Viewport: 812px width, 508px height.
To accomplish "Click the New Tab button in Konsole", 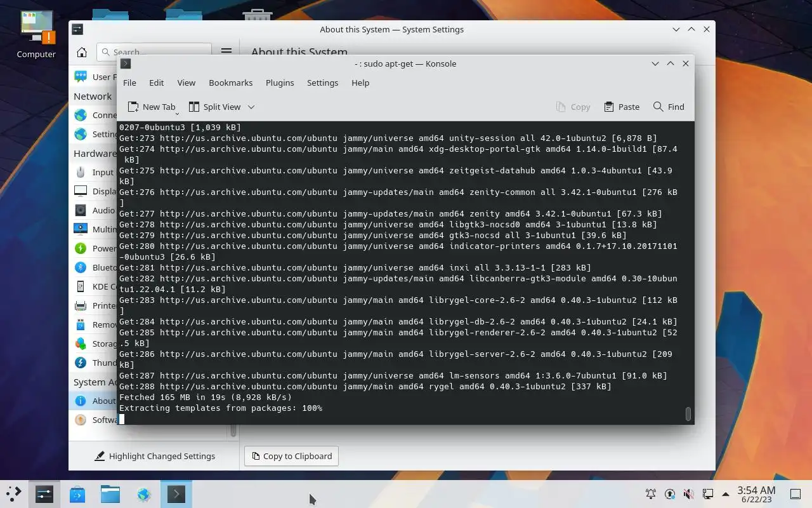I will (x=152, y=107).
